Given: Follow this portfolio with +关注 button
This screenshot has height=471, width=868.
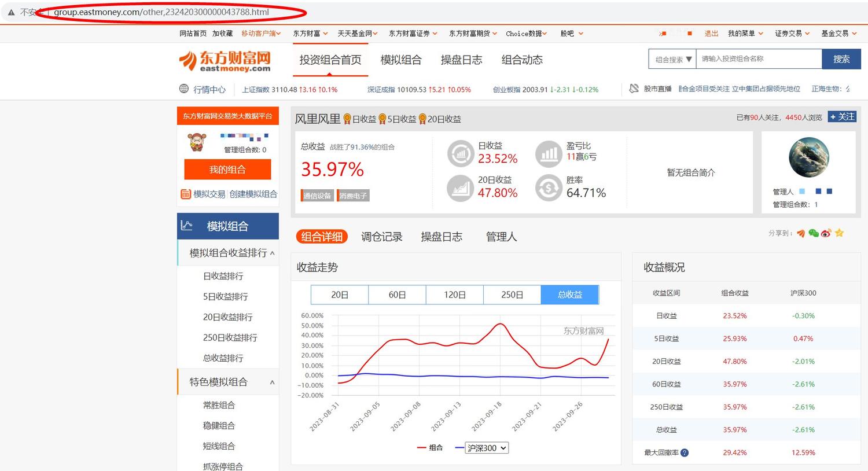Looking at the screenshot, I should pos(842,117).
